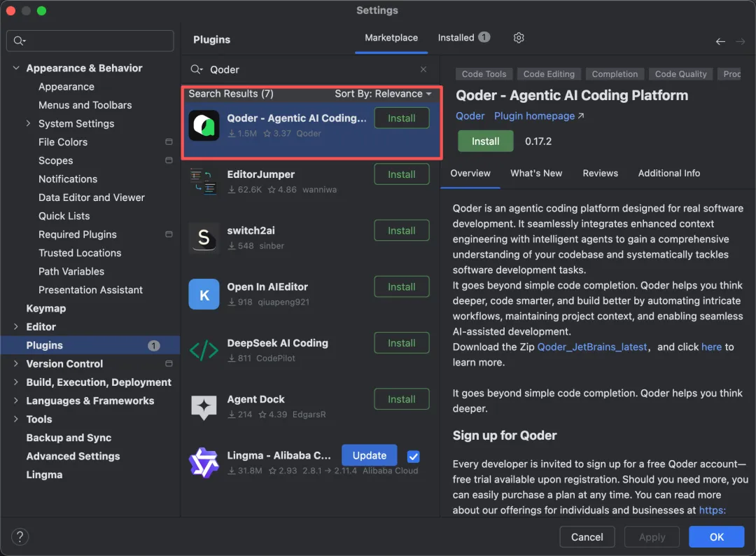Viewport: 756px width, 556px height.
Task: Click the EditorJumper plugin icon
Action: (x=204, y=182)
